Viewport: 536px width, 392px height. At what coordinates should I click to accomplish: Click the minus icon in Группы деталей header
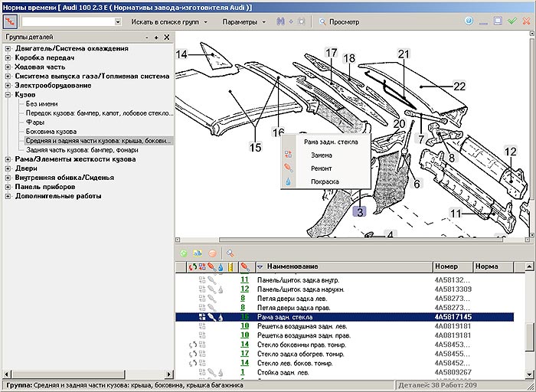click(146, 37)
